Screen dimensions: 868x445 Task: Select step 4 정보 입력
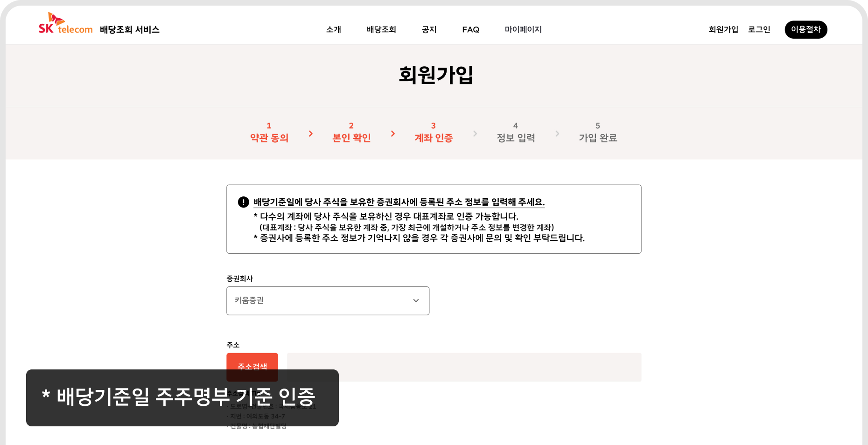(x=516, y=132)
